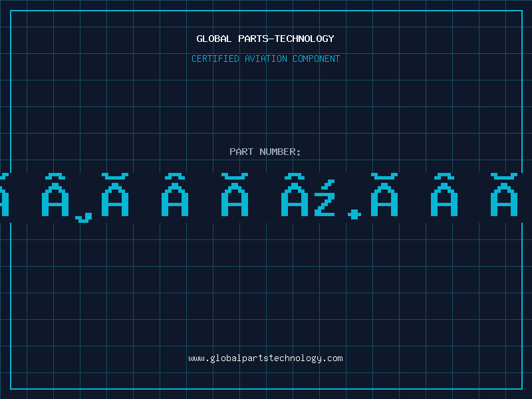Select the word GLOBAL in the title

tap(214, 39)
